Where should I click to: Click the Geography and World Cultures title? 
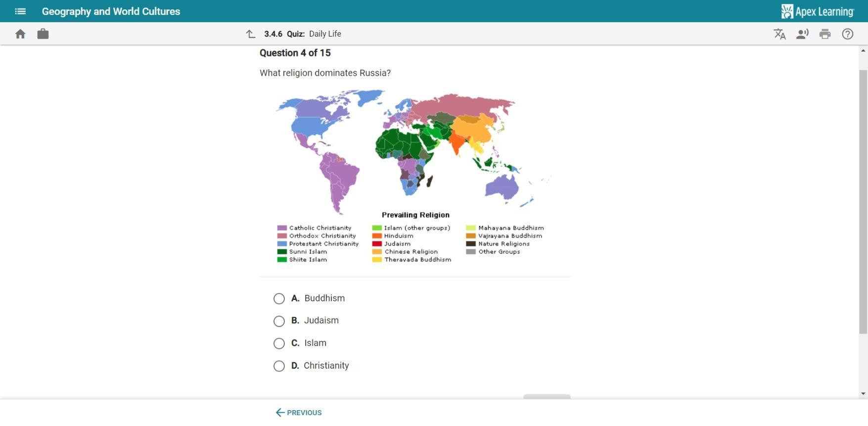click(111, 11)
